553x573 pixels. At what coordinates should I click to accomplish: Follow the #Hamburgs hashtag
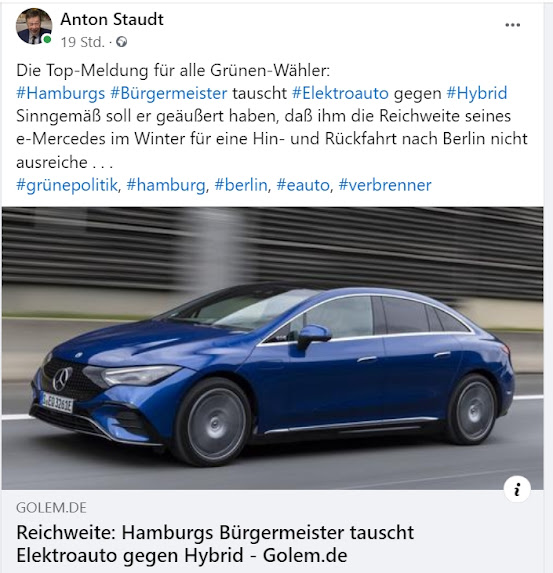tap(61, 93)
